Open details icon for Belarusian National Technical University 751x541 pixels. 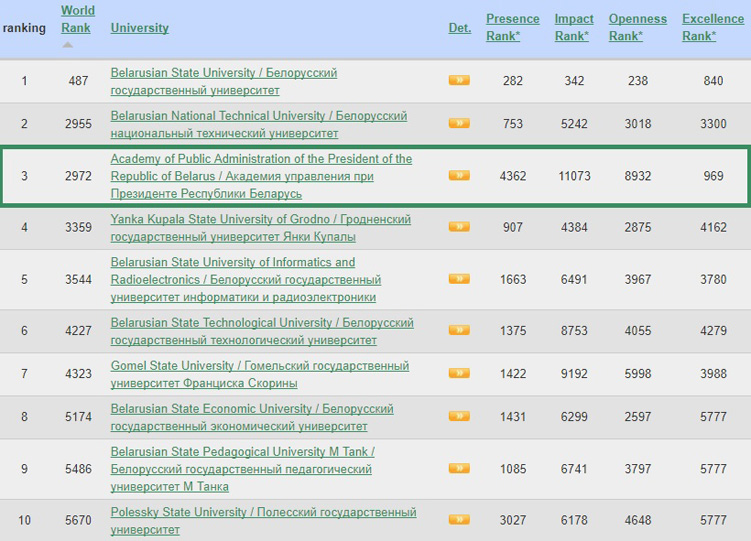click(459, 123)
